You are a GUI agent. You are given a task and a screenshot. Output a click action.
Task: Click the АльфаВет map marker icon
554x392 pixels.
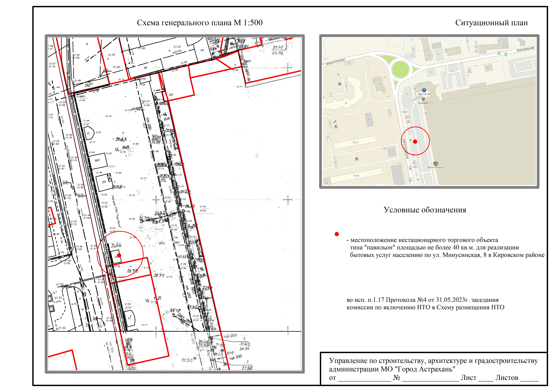[x=423, y=99]
